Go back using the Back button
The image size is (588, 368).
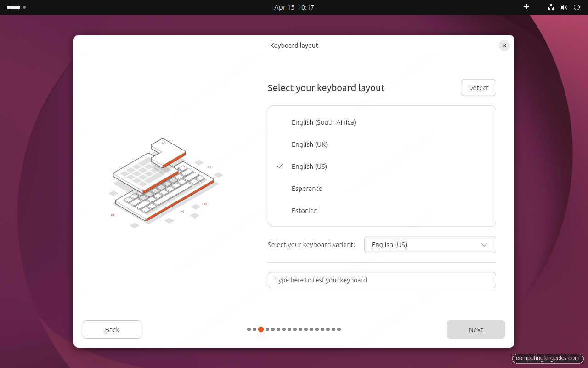point(112,329)
